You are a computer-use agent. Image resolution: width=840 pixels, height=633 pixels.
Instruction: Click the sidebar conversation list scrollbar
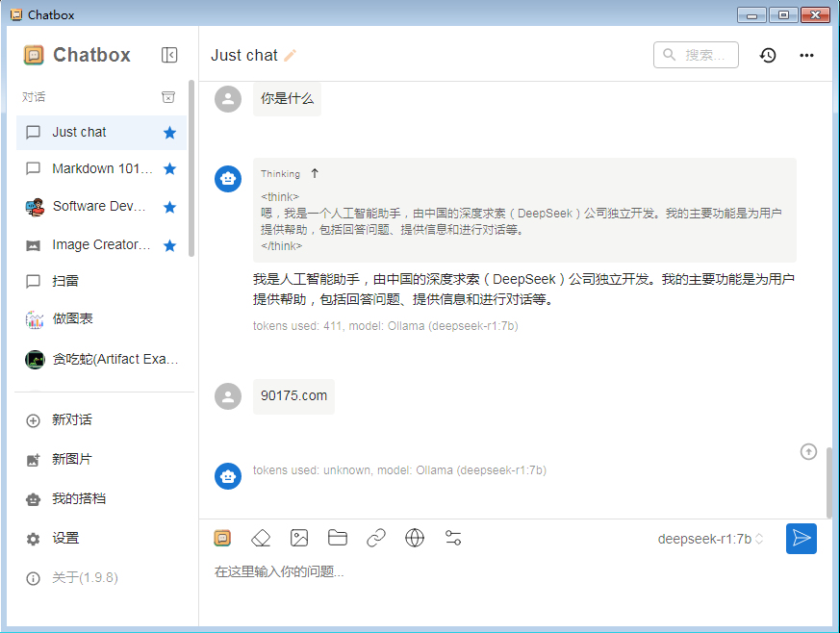coord(191,168)
